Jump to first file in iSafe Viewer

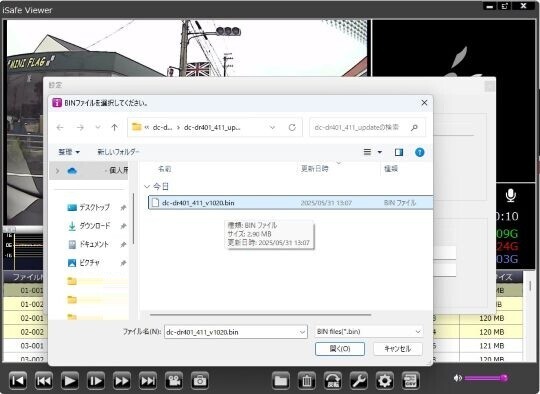[x=18, y=381]
